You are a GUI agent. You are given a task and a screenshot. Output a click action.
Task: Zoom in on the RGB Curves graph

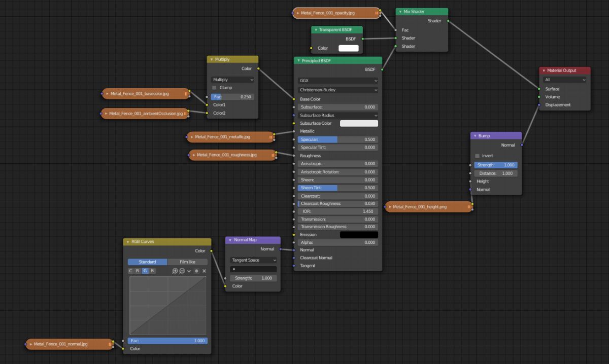pyautogui.click(x=175, y=271)
